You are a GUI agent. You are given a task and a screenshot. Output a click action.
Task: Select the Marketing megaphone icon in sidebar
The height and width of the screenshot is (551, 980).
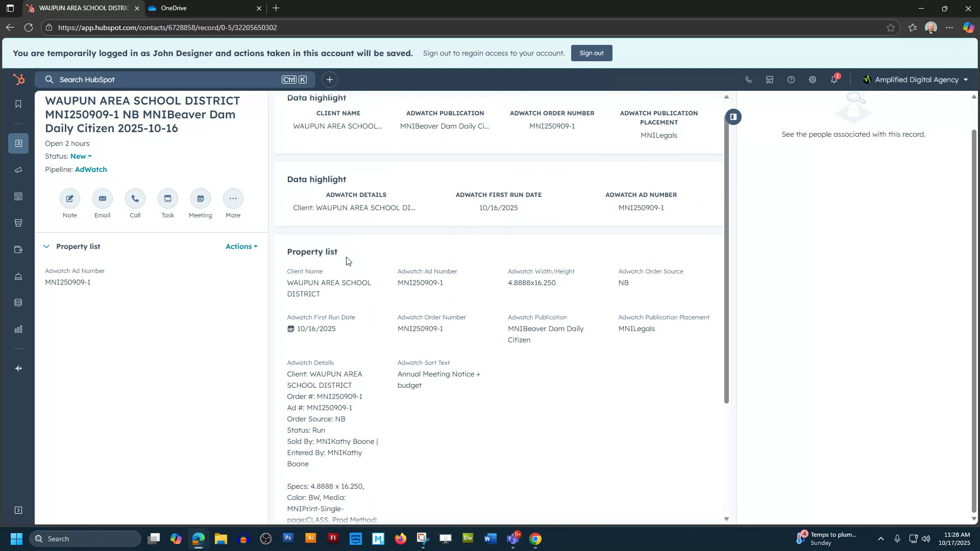[x=18, y=170]
